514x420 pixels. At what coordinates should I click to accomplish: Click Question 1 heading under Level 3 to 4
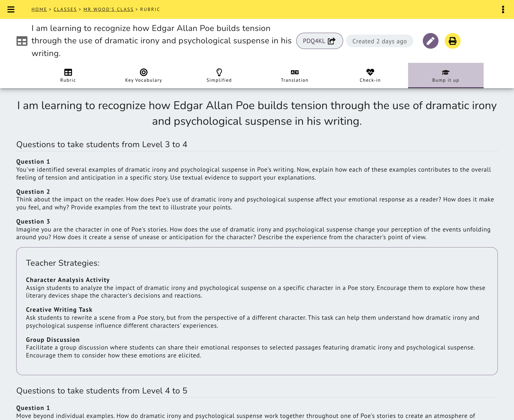pos(33,162)
